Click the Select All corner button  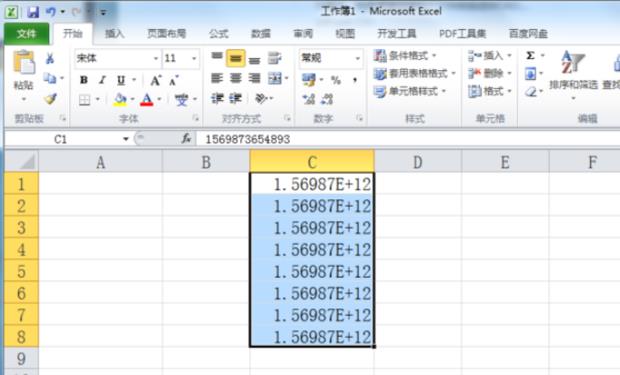point(21,161)
